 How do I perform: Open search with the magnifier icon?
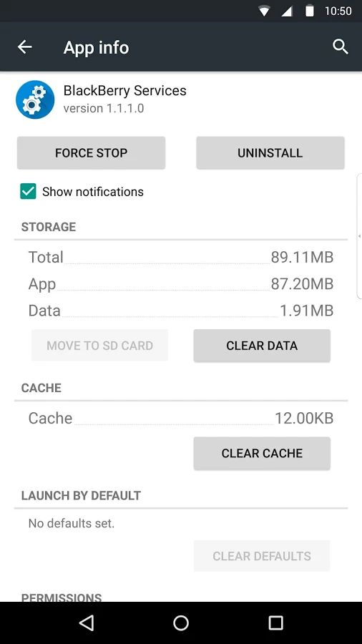pyautogui.click(x=341, y=47)
